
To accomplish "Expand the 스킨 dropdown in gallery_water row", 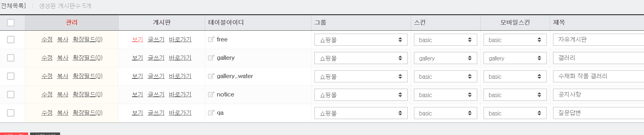I will coord(445,77).
